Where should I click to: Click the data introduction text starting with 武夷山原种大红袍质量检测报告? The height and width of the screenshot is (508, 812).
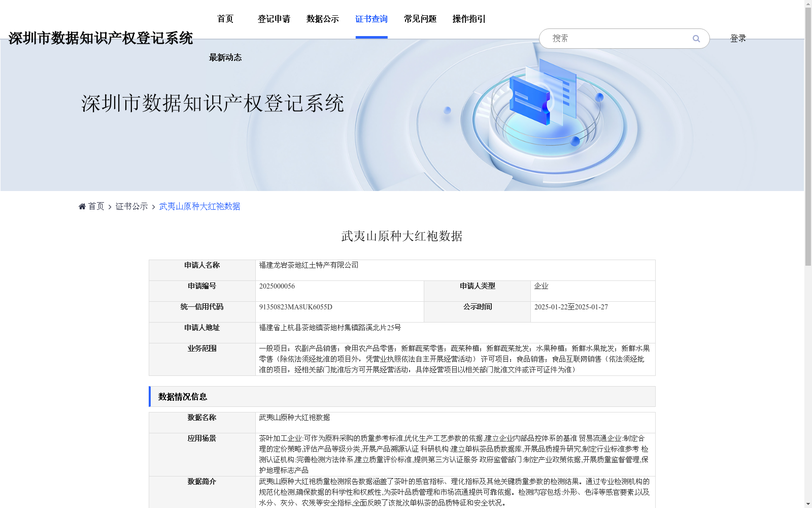click(x=455, y=492)
